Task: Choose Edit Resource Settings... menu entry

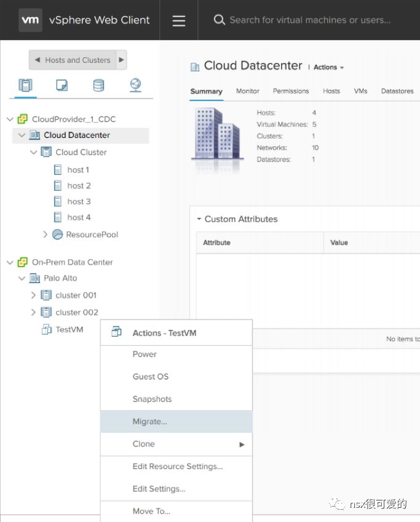Action: point(176,467)
